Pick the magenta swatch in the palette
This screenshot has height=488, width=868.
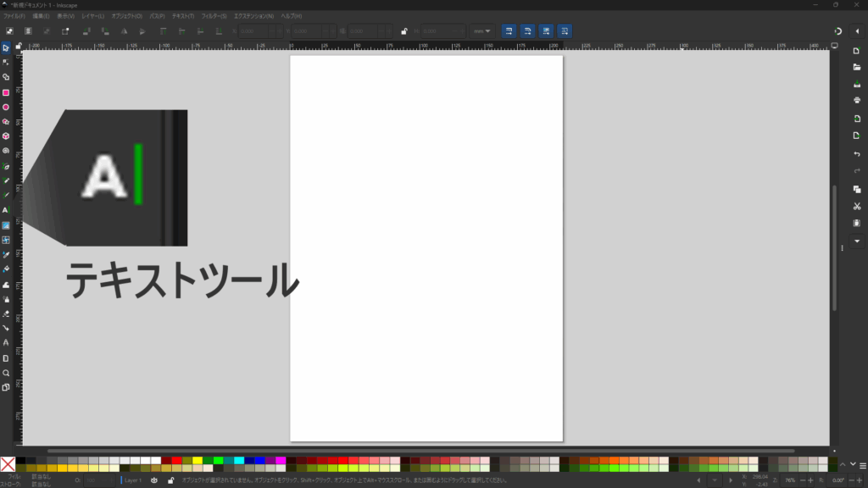(280, 461)
